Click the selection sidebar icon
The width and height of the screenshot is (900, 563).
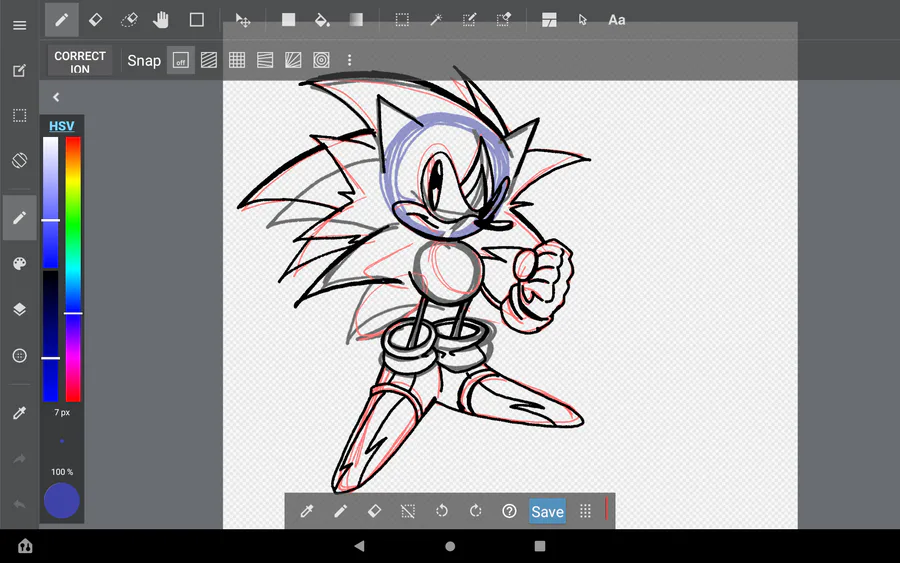(20, 115)
